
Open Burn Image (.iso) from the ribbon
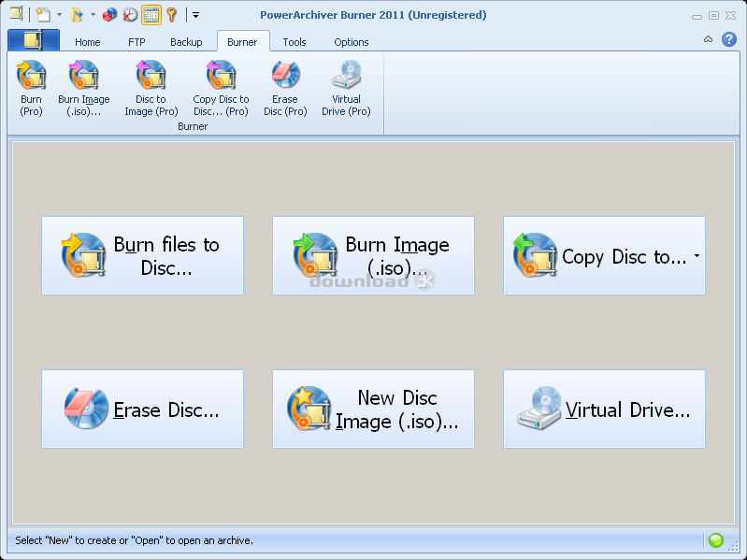pyautogui.click(x=84, y=89)
